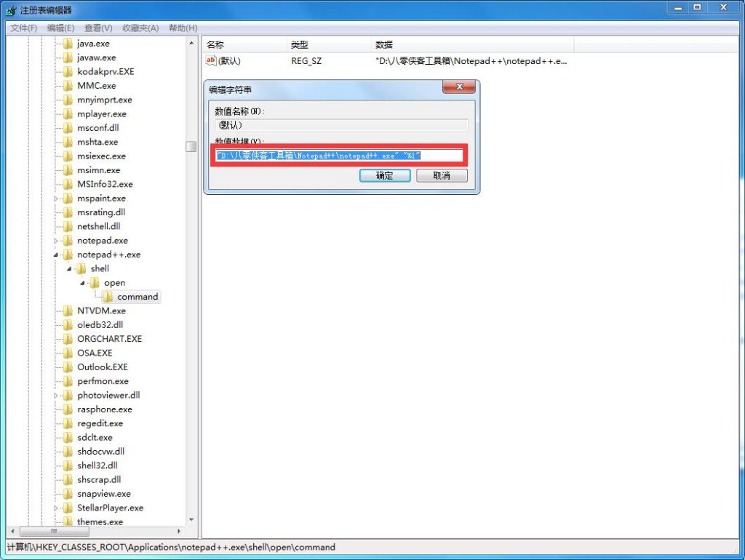Click the 取消 button in the dialog

pyautogui.click(x=442, y=175)
